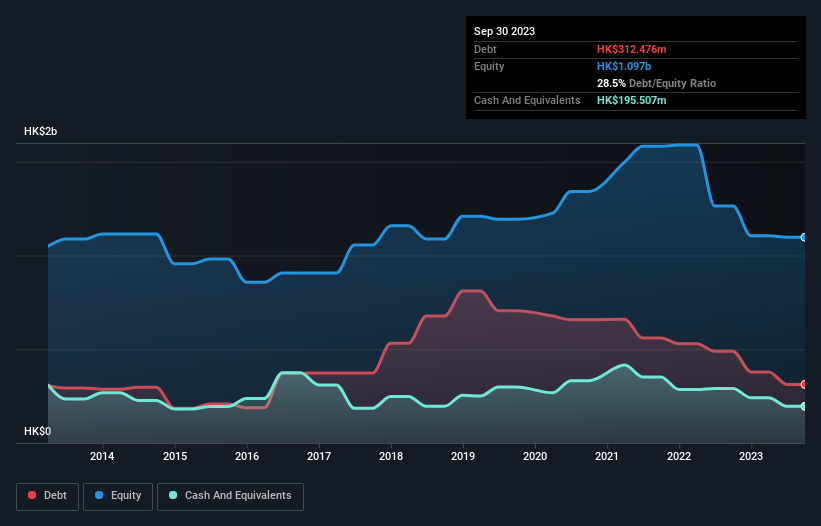Select the 2023 x-axis label

[751, 456]
